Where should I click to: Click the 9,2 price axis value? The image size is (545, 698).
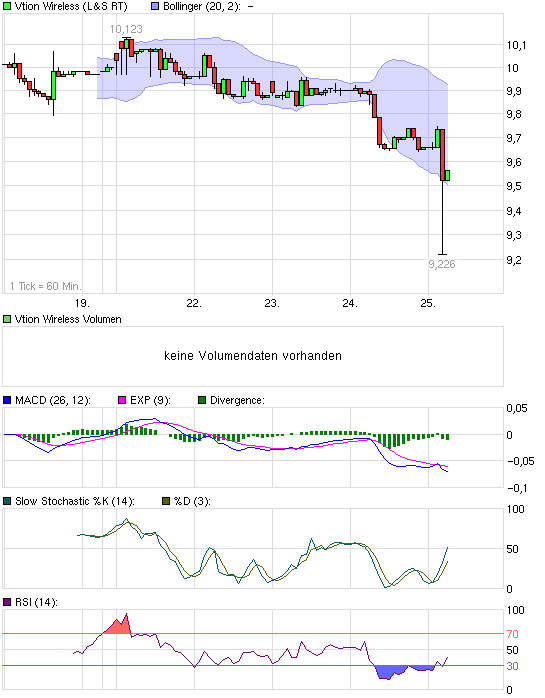point(514,260)
